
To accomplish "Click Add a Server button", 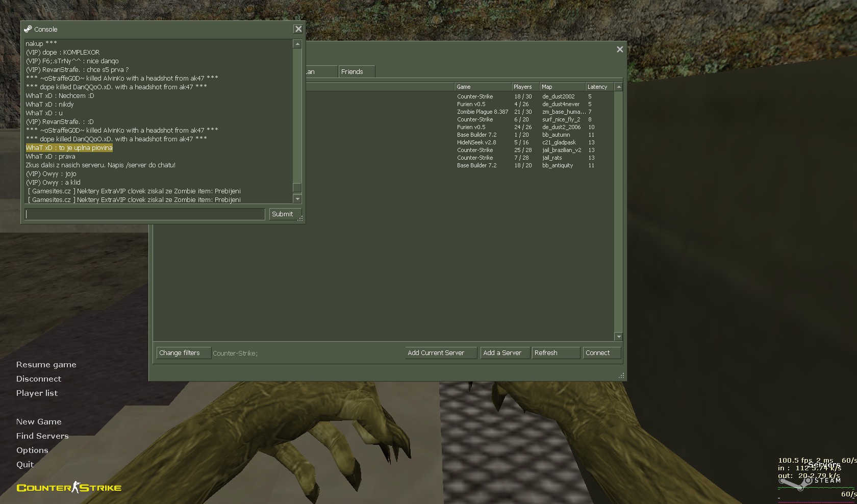I will click(x=505, y=353).
